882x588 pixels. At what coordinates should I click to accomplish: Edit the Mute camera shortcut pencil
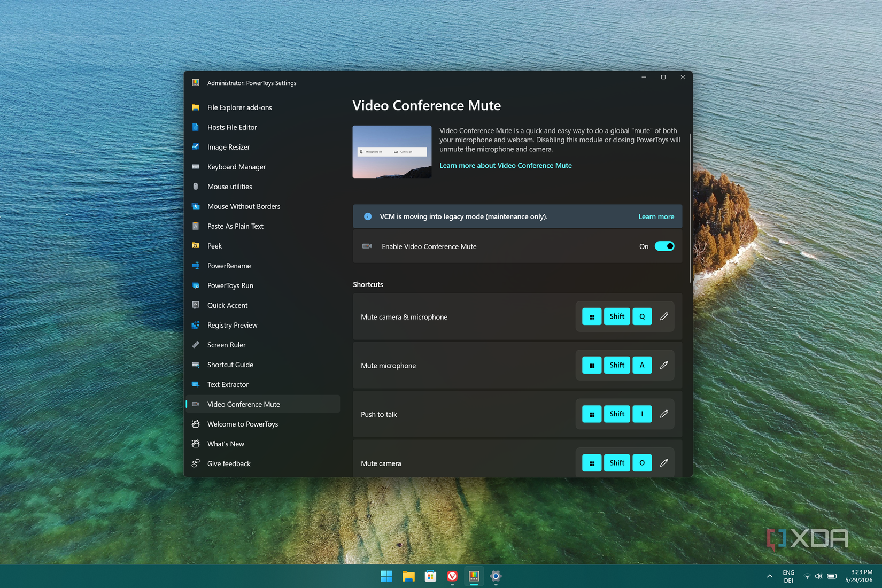click(x=664, y=463)
